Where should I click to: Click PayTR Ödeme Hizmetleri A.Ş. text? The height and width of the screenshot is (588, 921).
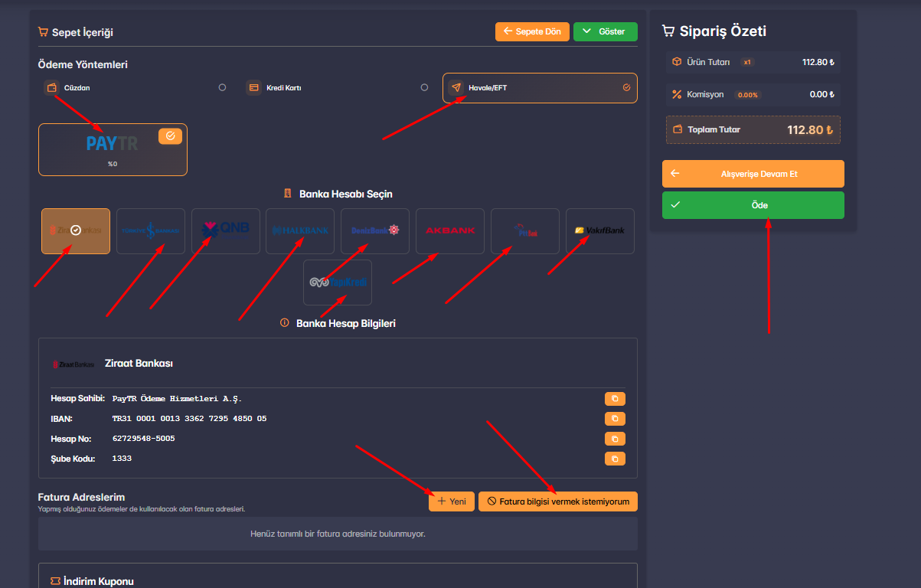click(177, 399)
